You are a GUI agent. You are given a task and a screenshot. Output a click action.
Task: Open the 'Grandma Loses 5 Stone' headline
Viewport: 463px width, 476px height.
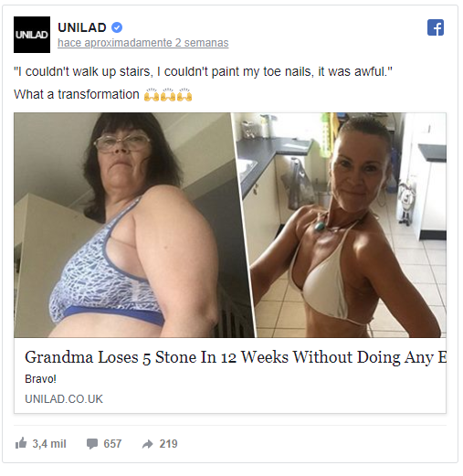click(236, 357)
